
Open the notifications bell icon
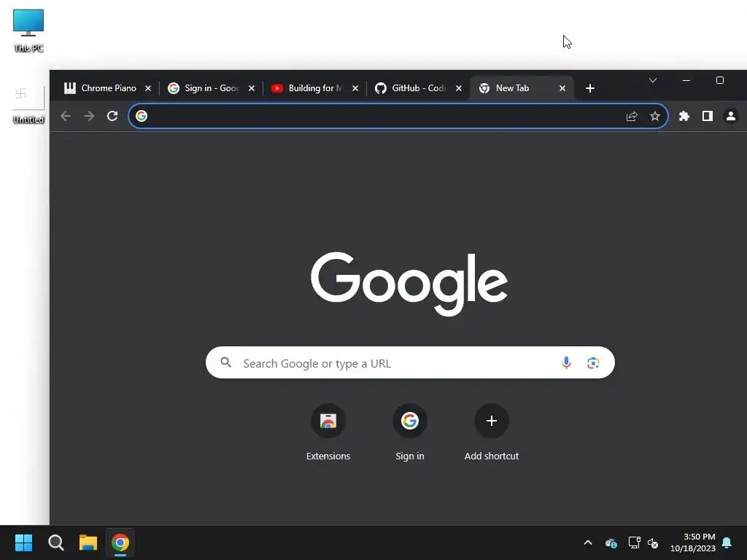727,542
